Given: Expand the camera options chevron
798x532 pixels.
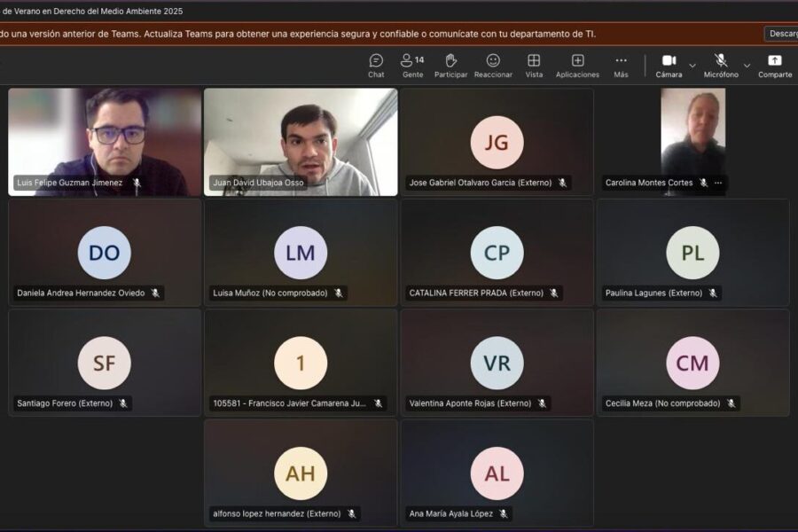Looking at the screenshot, I should tap(692, 65).
